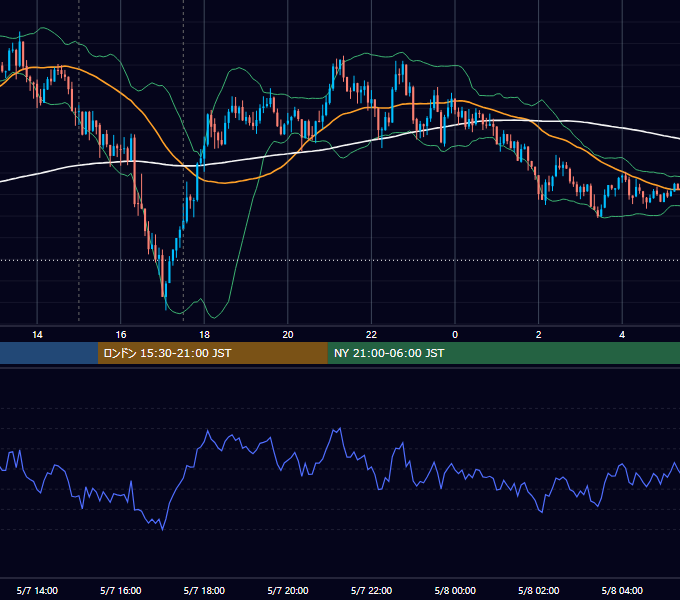Viewport: 680px width, 600px height.
Task: Click the 14 hour axis label
Action: pyautogui.click(x=37, y=335)
